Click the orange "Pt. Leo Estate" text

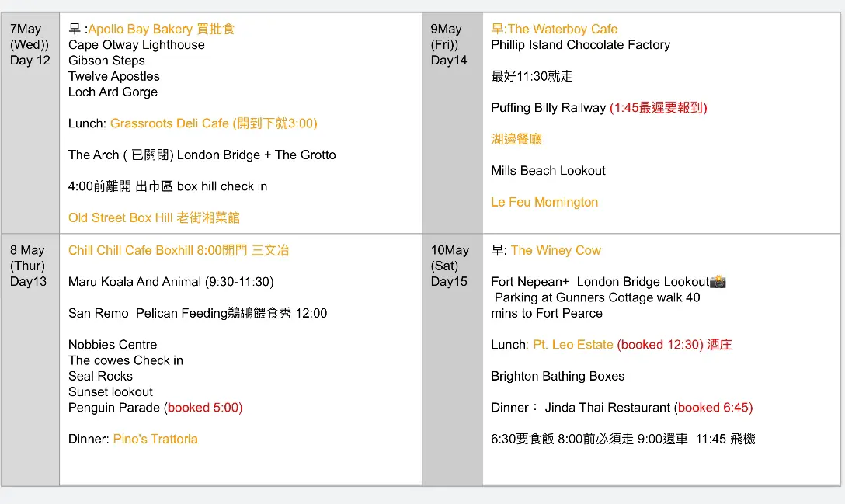[x=573, y=345]
